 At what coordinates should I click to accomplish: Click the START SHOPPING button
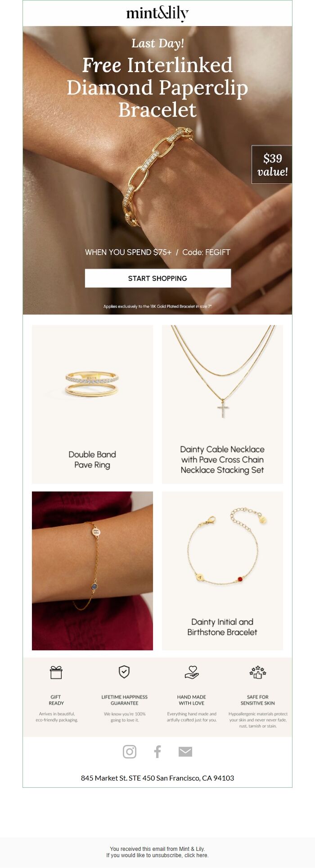click(158, 278)
